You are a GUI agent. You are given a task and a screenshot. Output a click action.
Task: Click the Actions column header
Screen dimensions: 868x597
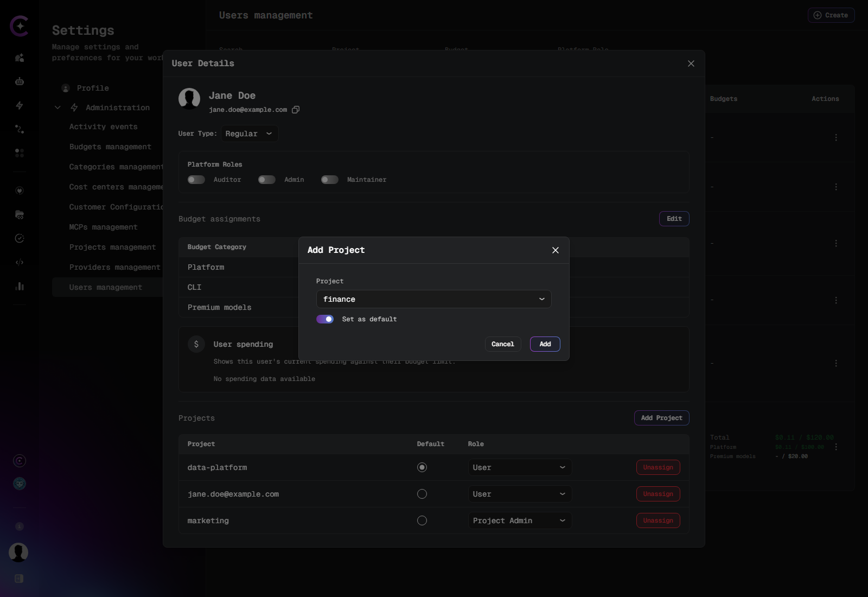tap(825, 99)
